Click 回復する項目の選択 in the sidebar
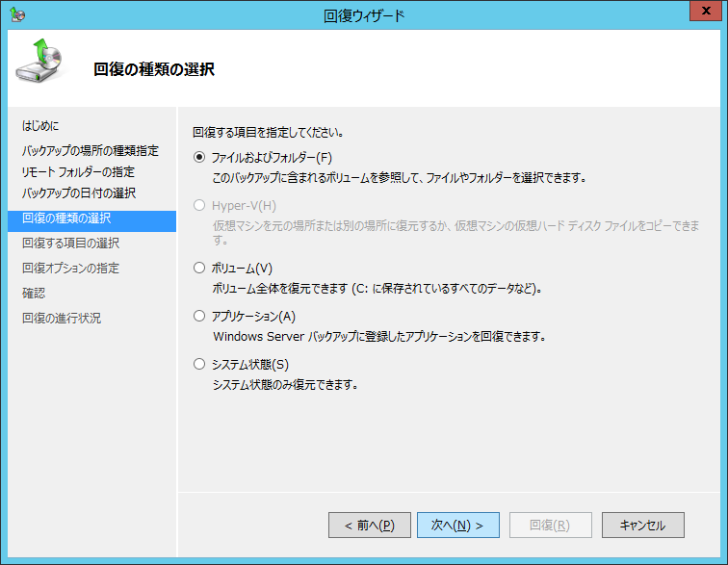 click(71, 244)
